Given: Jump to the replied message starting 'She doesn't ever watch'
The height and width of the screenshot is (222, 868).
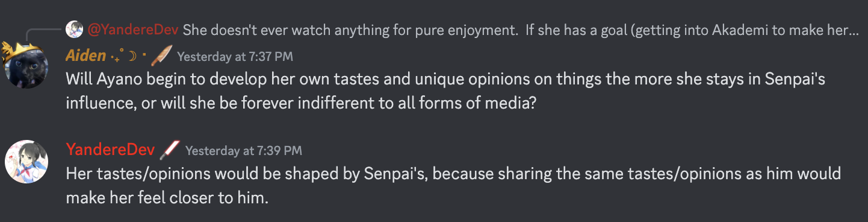Looking at the screenshot, I should [521, 29].
